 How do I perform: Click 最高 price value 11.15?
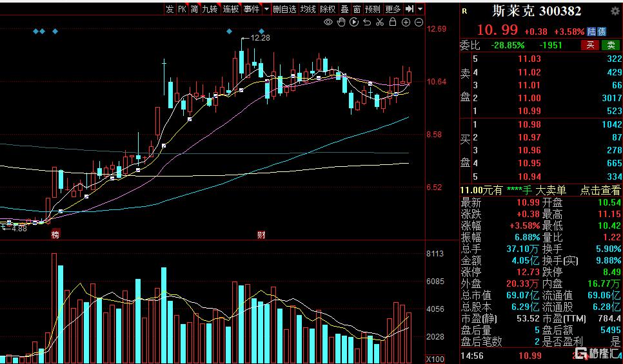(x=609, y=214)
